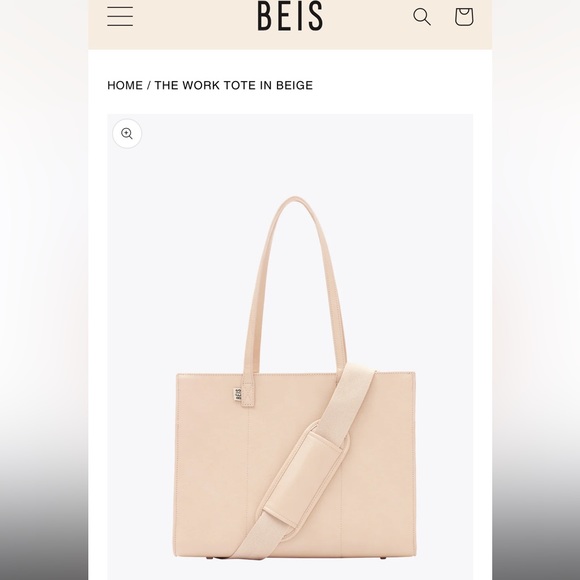This screenshot has height=580, width=580.
Task: Click the blurred left side margin
Action: [44, 290]
